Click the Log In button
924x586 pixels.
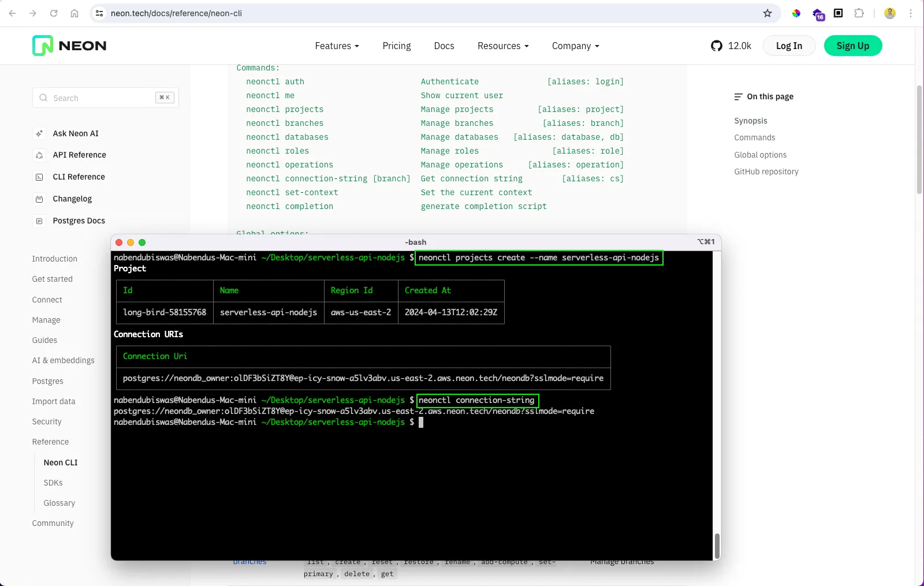click(x=789, y=46)
